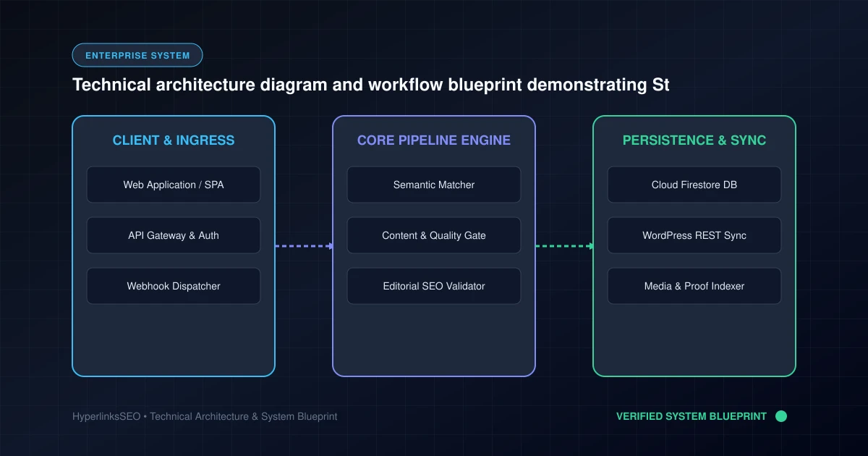Click the CLIENT & INGRESS heading
The width and height of the screenshot is (868, 456).
point(174,140)
